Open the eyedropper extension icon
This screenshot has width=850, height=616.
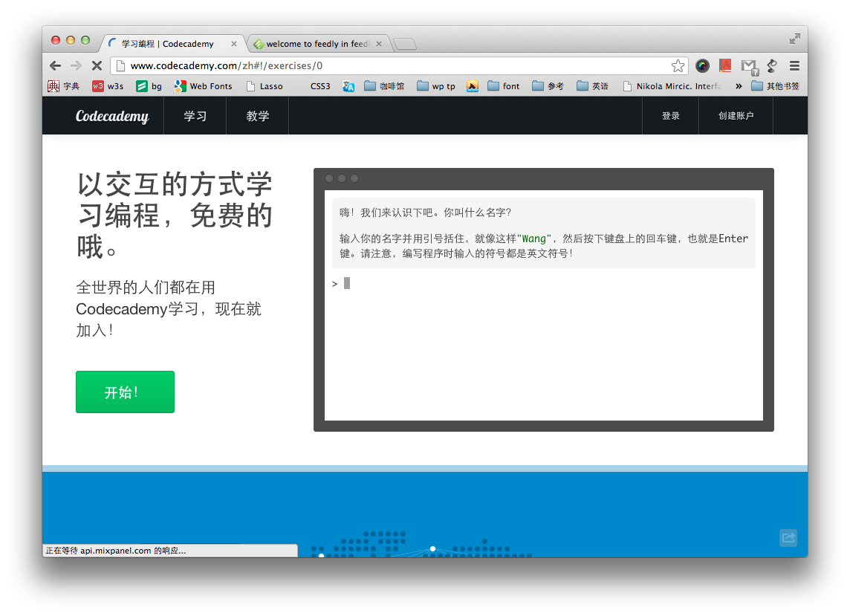point(773,65)
